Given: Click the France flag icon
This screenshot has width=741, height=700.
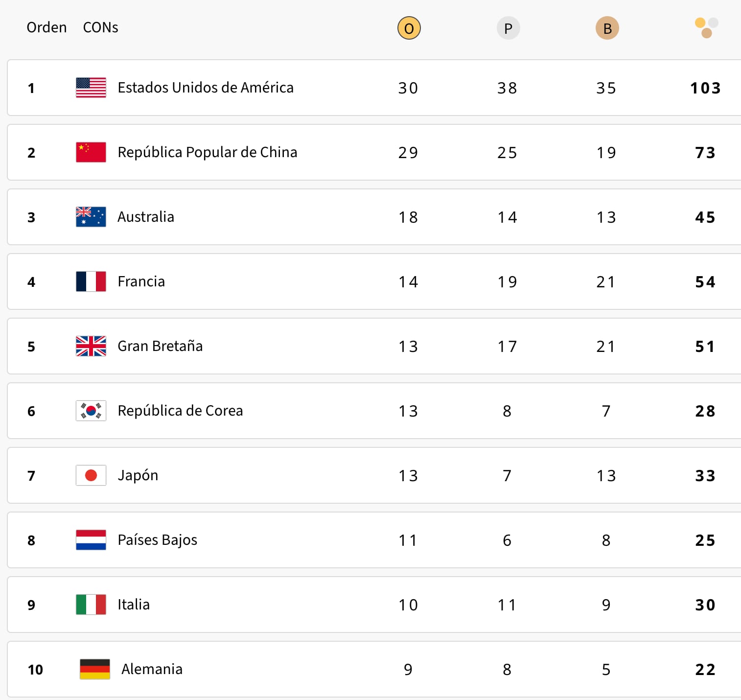Looking at the screenshot, I should pos(91,281).
